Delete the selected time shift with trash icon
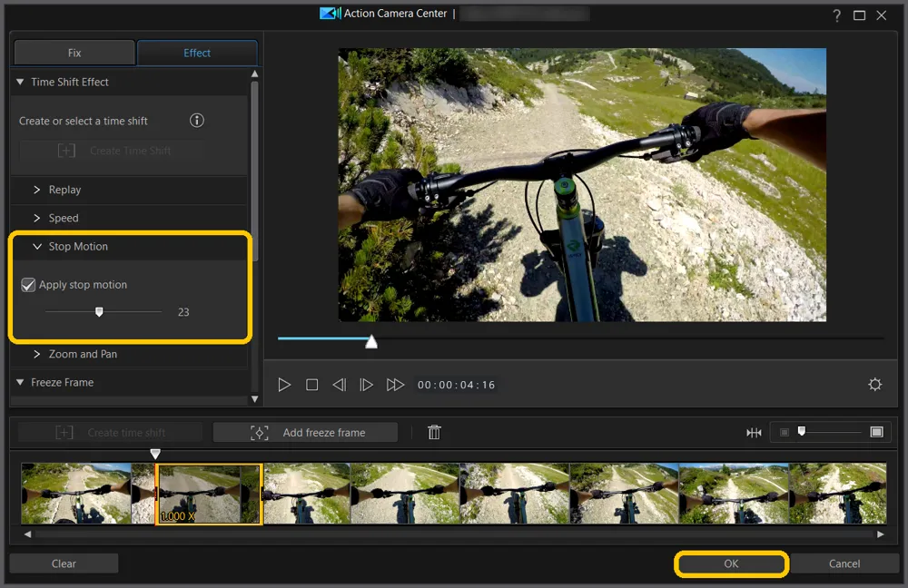The height and width of the screenshot is (588, 908). [434, 432]
